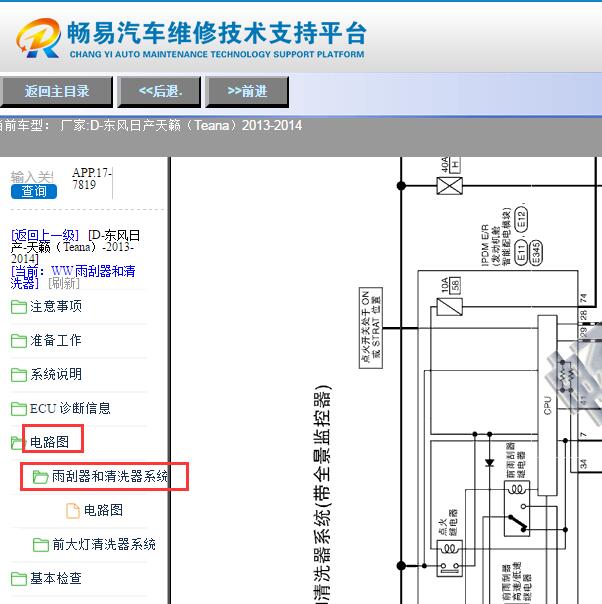Go back with the <<后退 button
602x604 pixels.
(159, 92)
